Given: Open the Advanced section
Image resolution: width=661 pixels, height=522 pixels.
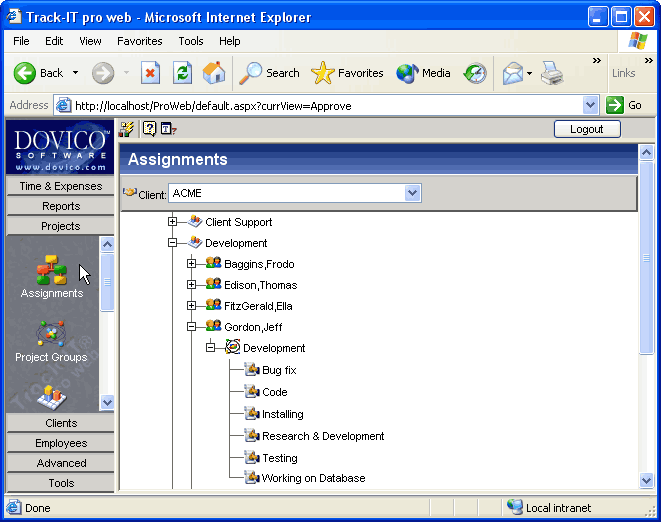Looking at the screenshot, I should click(x=61, y=463).
